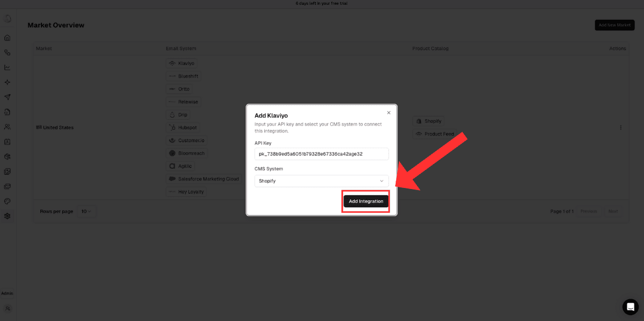Click the Add Integration button
Image resolution: width=644 pixels, height=321 pixels.
(x=366, y=201)
